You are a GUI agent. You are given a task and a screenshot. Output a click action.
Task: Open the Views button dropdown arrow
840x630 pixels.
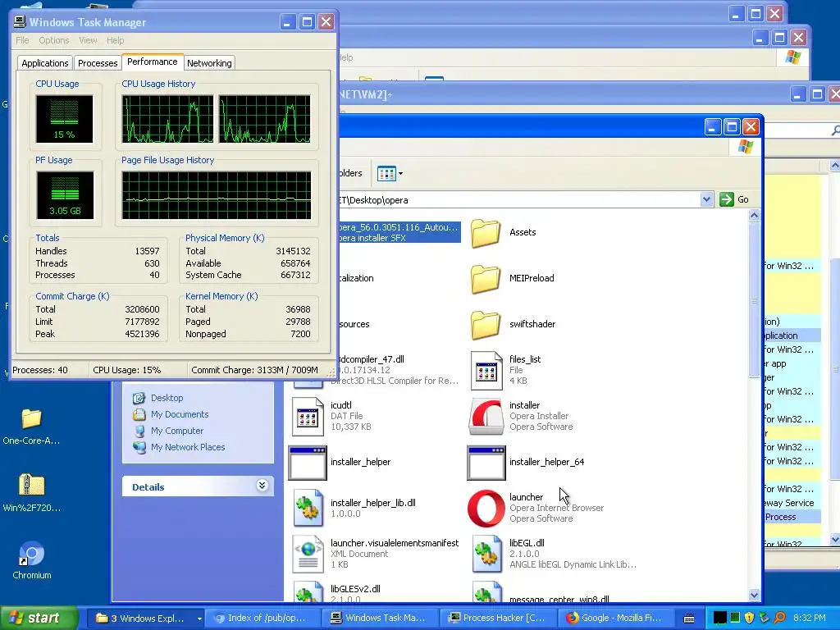[400, 174]
